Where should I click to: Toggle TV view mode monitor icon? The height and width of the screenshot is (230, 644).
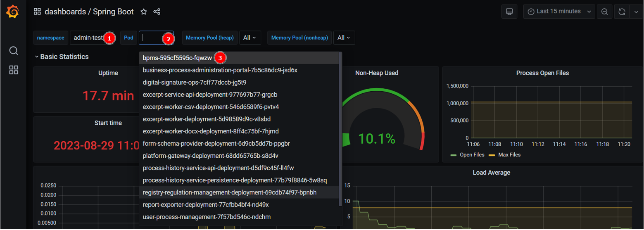(509, 12)
